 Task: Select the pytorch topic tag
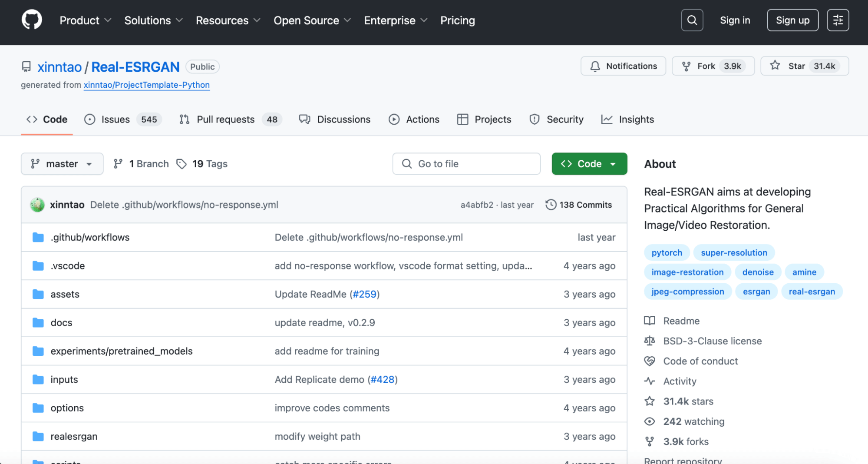coord(667,253)
